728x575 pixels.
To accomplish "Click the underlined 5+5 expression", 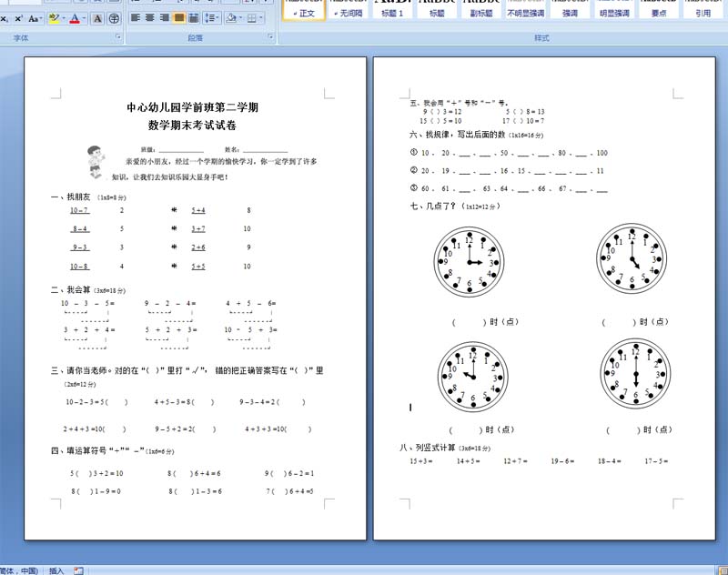I will click(x=198, y=267).
